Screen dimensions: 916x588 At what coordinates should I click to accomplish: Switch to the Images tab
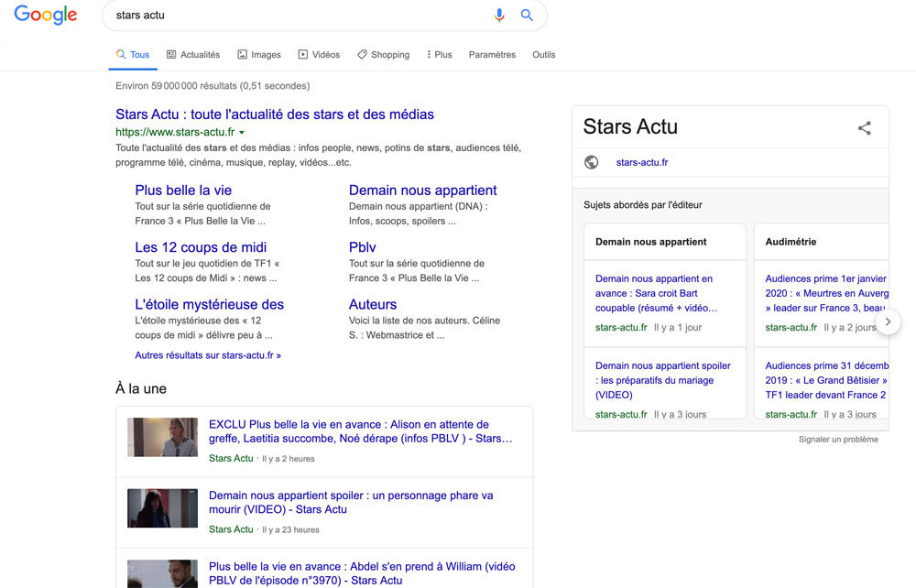259,54
